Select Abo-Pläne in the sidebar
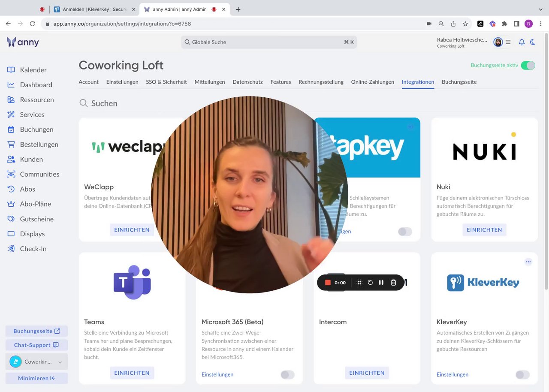This screenshot has width=549, height=392. 29,204
